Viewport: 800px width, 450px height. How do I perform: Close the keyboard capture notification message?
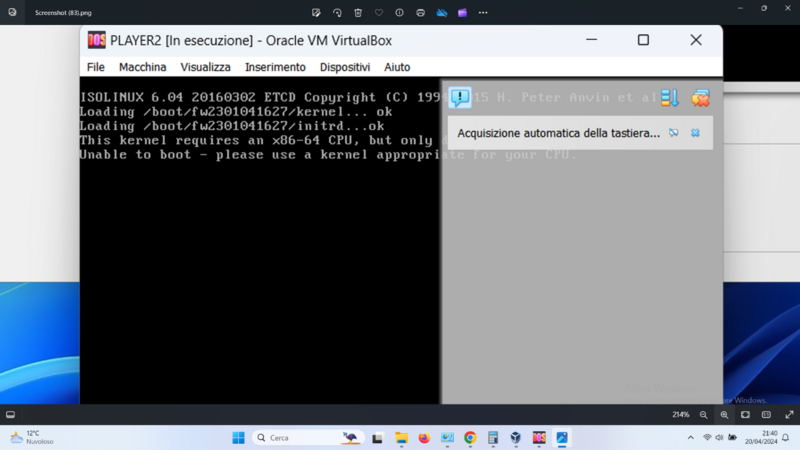pos(696,133)
